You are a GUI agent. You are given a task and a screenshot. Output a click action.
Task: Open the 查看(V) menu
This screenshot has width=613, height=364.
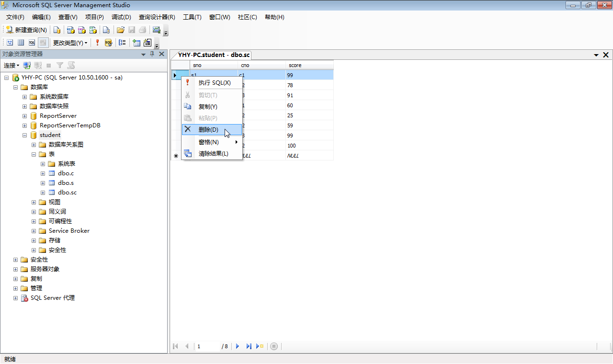(x=68, y=17)
